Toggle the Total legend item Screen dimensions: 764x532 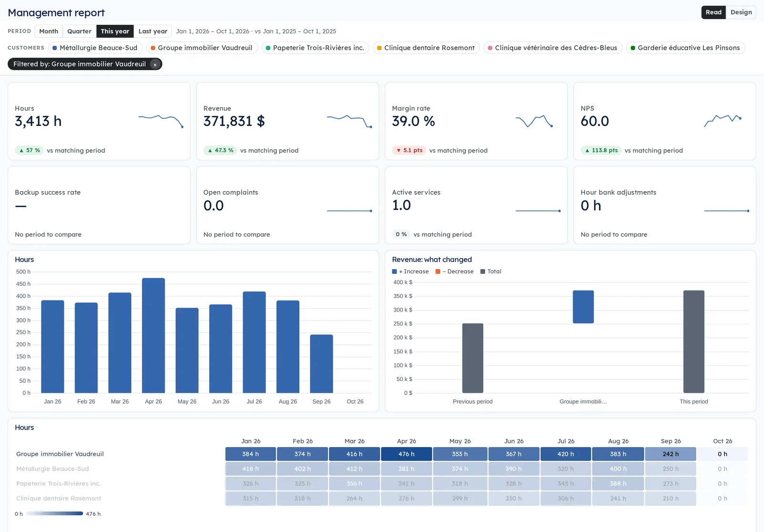pos(491,271)
